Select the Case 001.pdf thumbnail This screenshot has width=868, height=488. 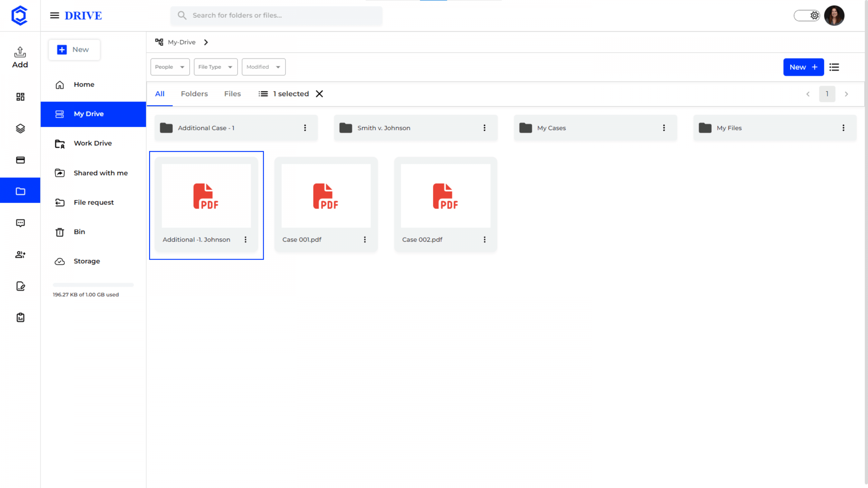tap(326, 196)
